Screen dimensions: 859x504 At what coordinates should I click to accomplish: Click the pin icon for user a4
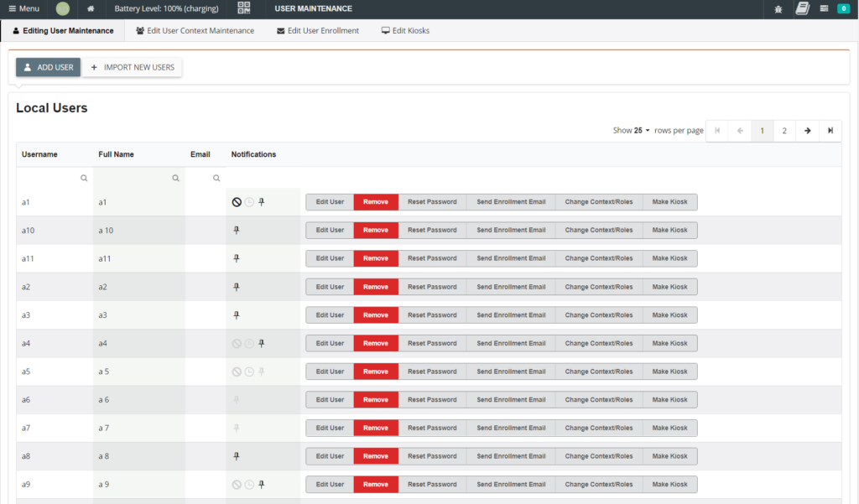click(262, 344)
